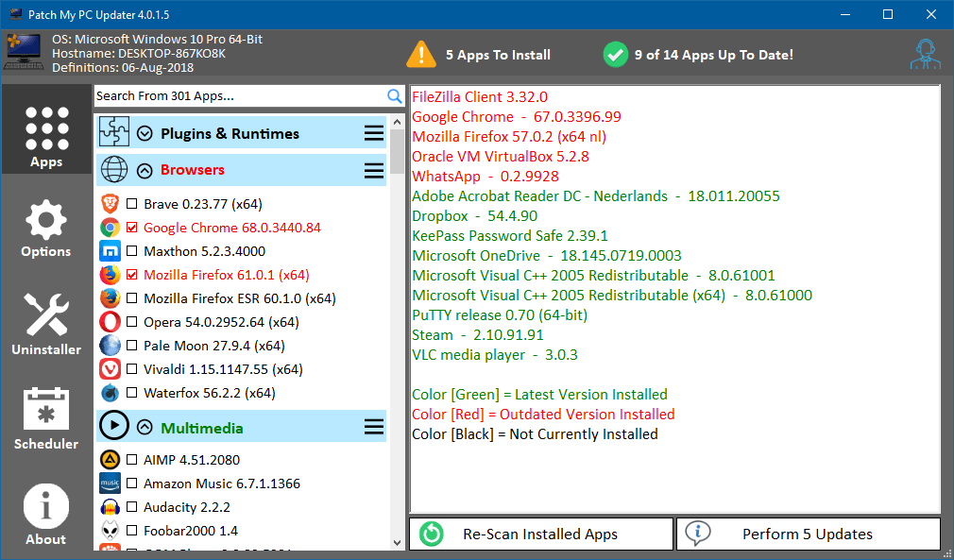Open the Multimedia hamburger menu
954x560 pixels.
(x=373, y=428)
